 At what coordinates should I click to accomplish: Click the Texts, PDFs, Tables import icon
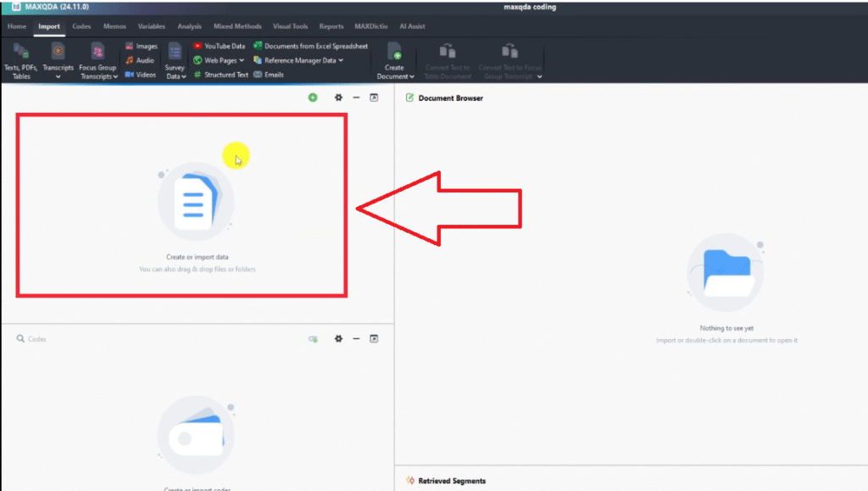[x=21, y=53]
